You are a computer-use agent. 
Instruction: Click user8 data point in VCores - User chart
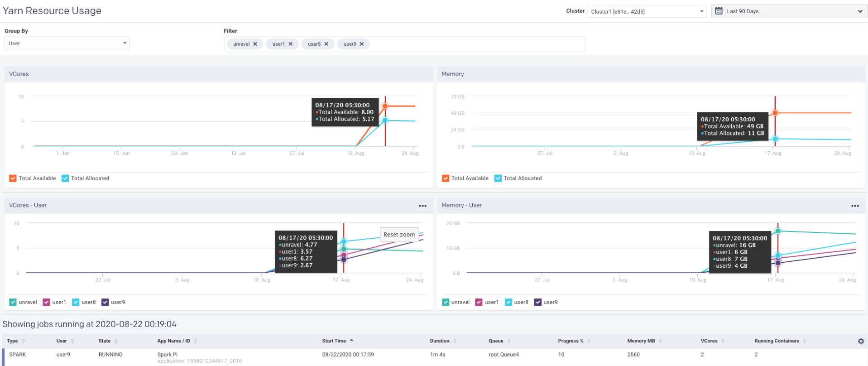[x=344, y=241]
